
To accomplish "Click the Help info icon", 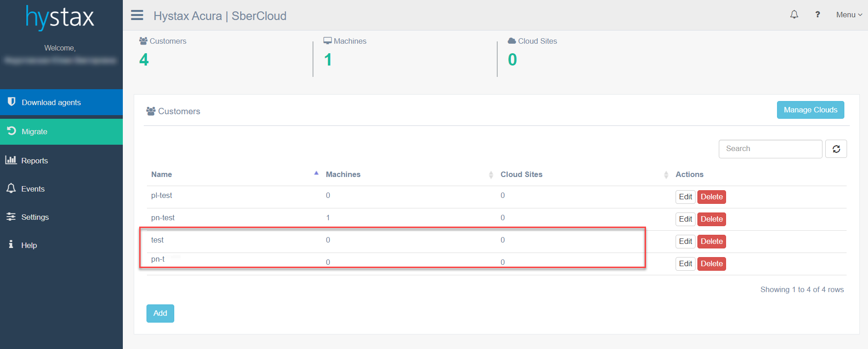I will click(11, 244).
